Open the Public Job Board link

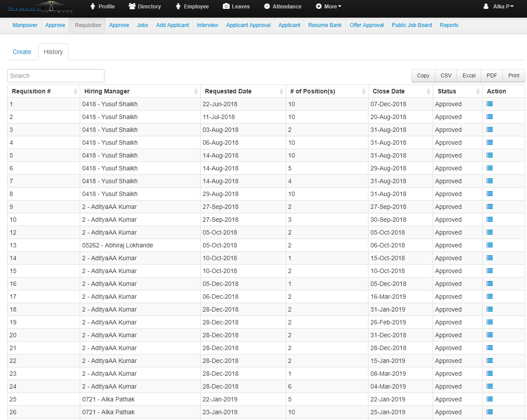(412, 25)
